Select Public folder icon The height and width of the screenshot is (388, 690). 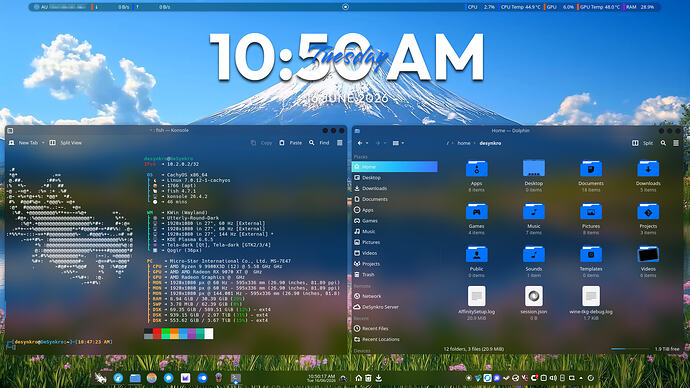477,254
